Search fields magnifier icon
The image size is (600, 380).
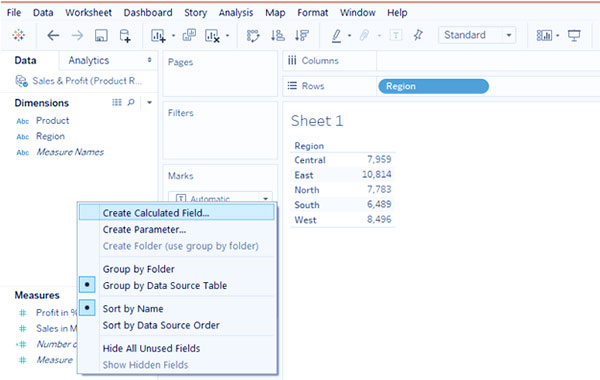(x=131, y=102)
